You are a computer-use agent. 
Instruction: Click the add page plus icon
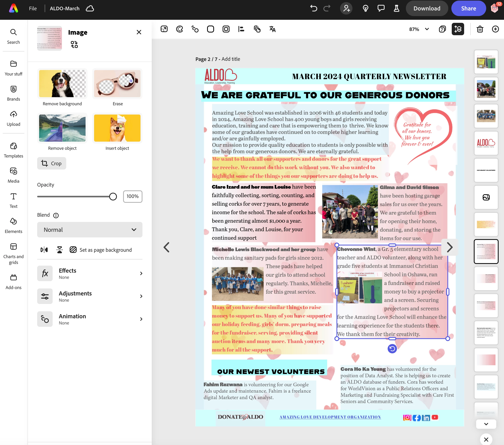point(495,29)
